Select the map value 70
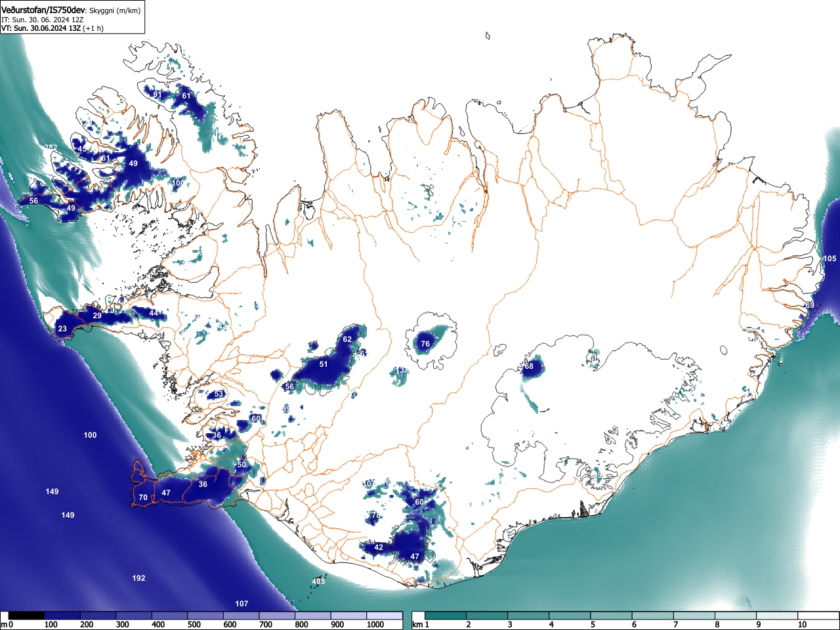Image resolution: width=840 pixels, height=630 pixels. (x=143, y=497)
